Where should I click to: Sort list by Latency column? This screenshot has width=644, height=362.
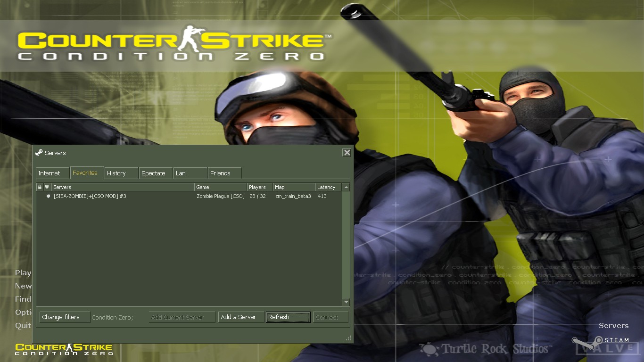coord(328,187)
